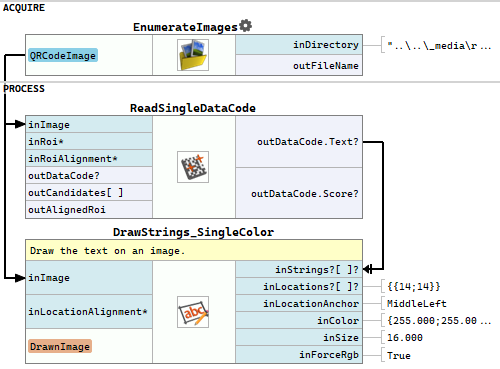Viewport: 500px width, 369px height.
Task: Select the PROCESS section header
Action: point(24,89)
